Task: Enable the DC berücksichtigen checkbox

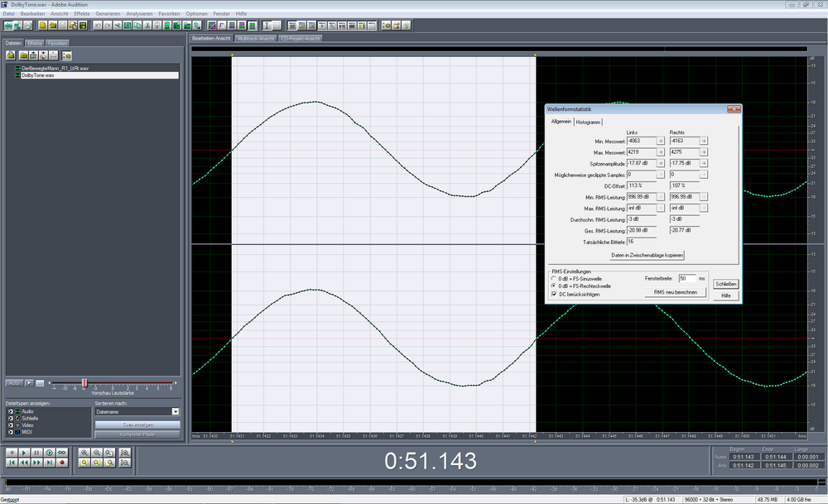Action: tap(554, 293)
